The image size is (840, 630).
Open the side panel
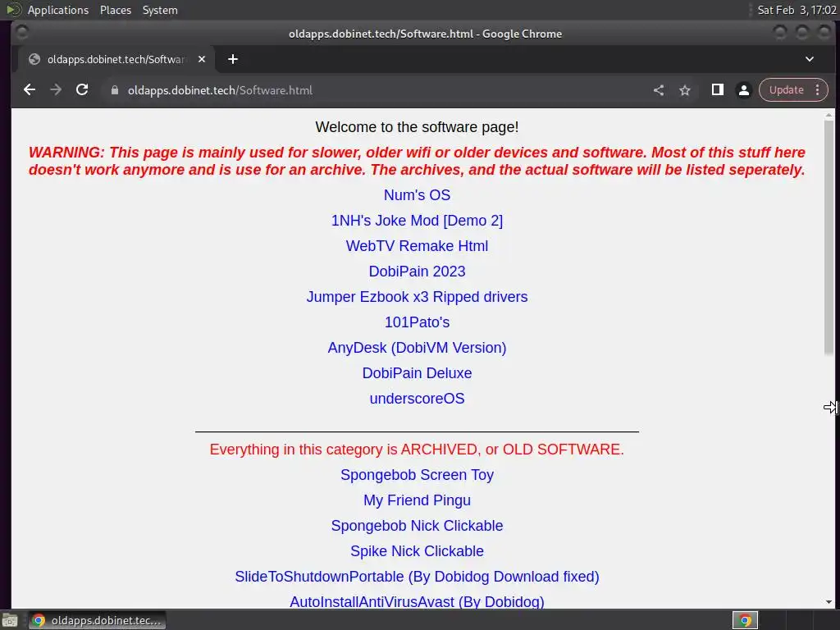coord(717,90)
